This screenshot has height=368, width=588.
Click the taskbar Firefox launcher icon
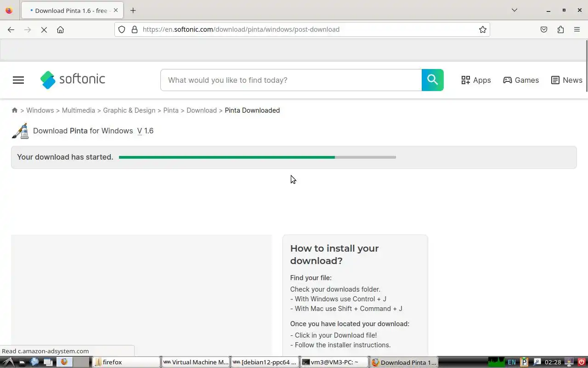(64, 362)
